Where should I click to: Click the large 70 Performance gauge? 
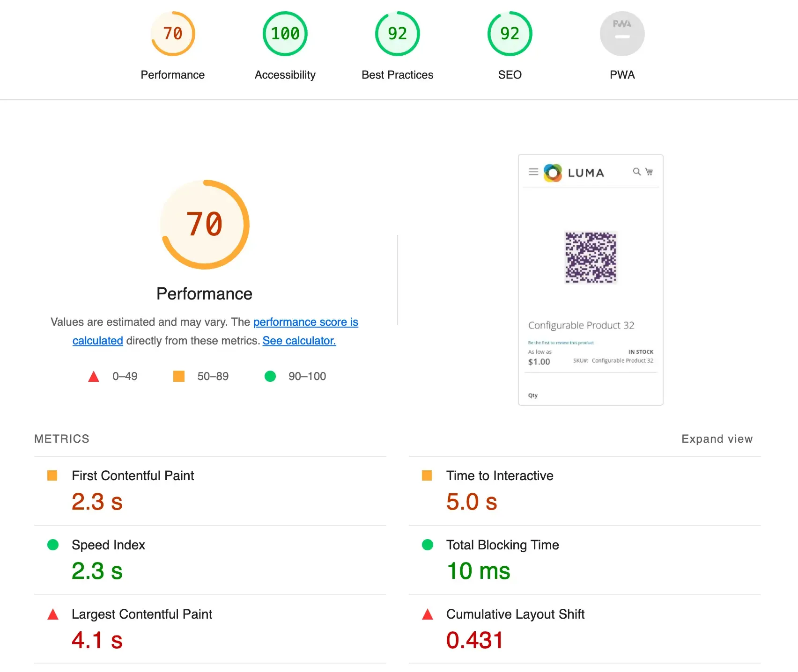click(205, 225)
